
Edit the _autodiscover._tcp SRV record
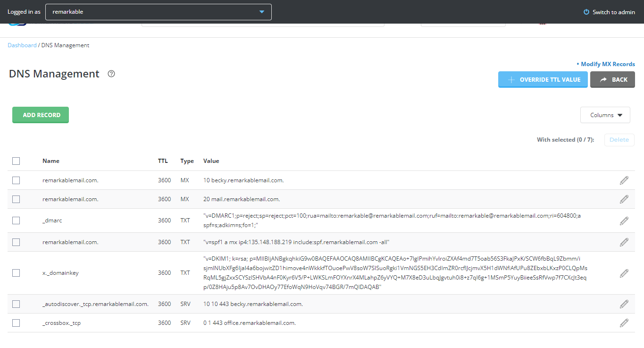click(624, 304)
